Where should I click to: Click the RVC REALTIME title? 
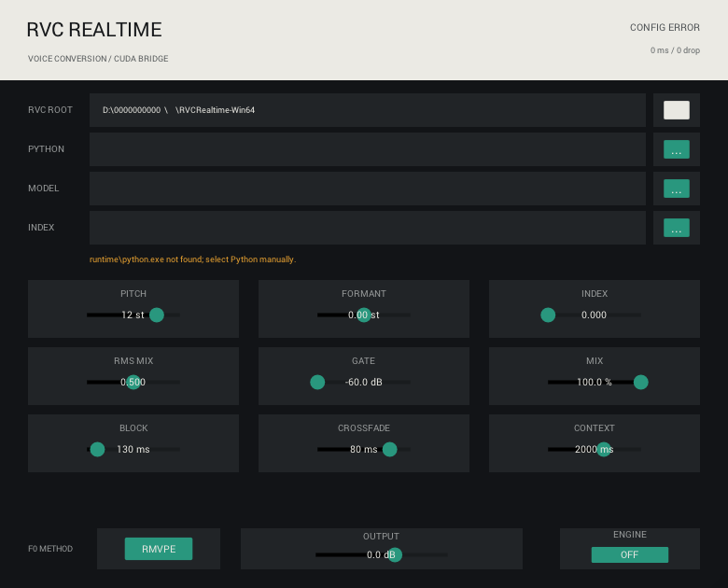click(x=94, y=30)
